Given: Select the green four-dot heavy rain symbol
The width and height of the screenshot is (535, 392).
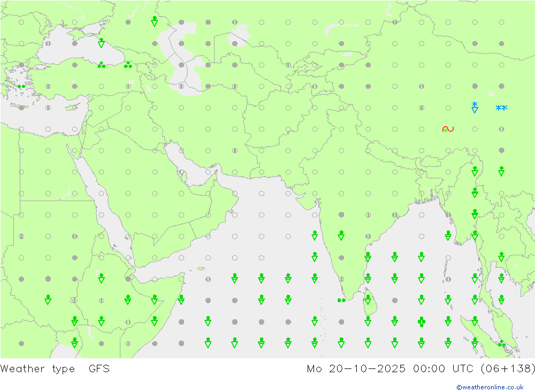Looking at the screenshot, I should tap(422, 322).
